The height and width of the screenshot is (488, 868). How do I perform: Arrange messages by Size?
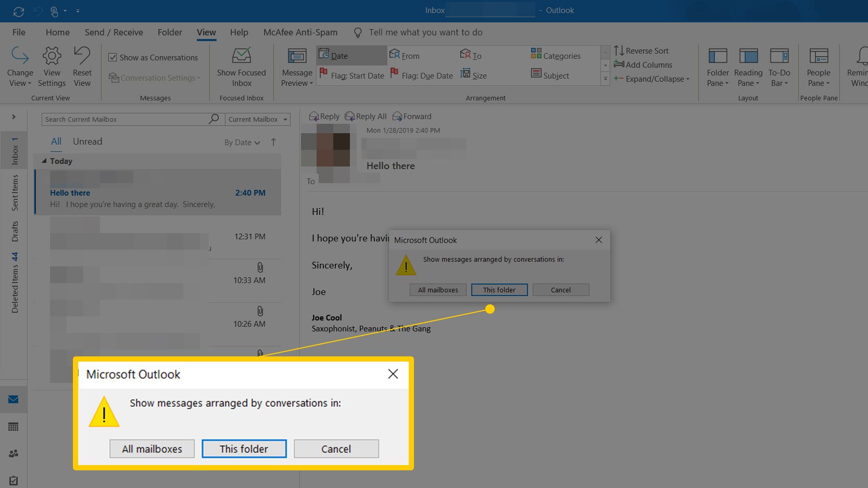coord(473,75)
